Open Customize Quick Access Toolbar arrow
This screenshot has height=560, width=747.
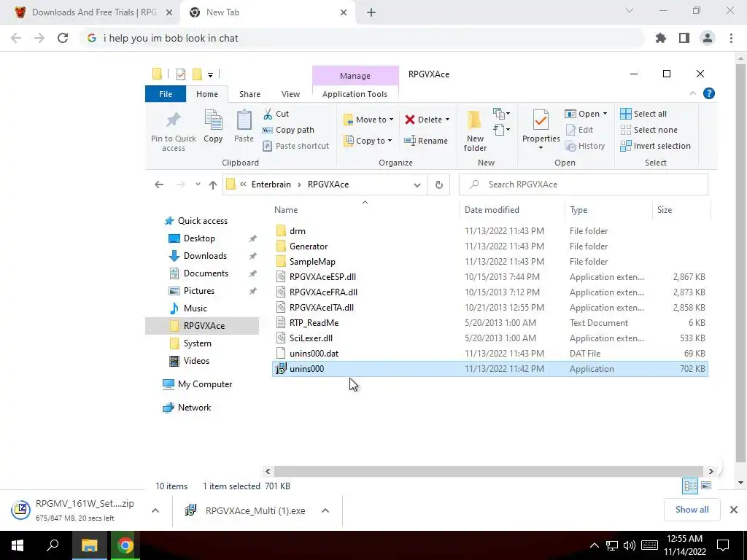(210, 74)
